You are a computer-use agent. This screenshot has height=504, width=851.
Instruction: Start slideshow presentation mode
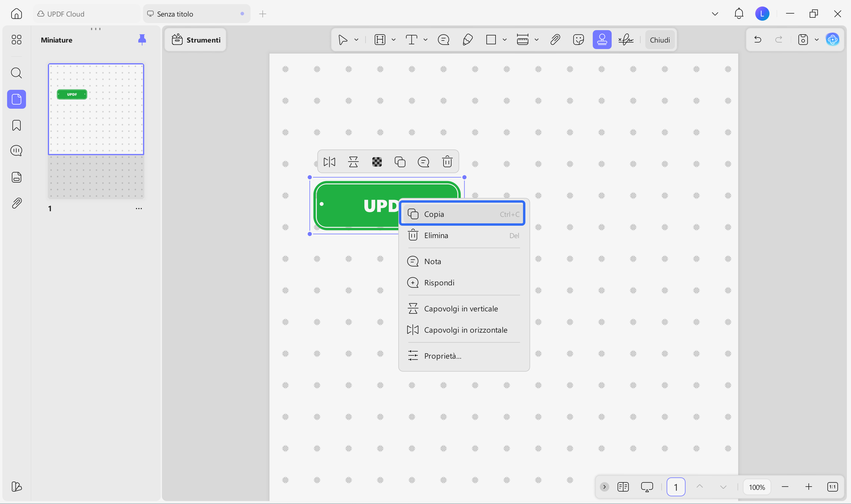point(647,487)
